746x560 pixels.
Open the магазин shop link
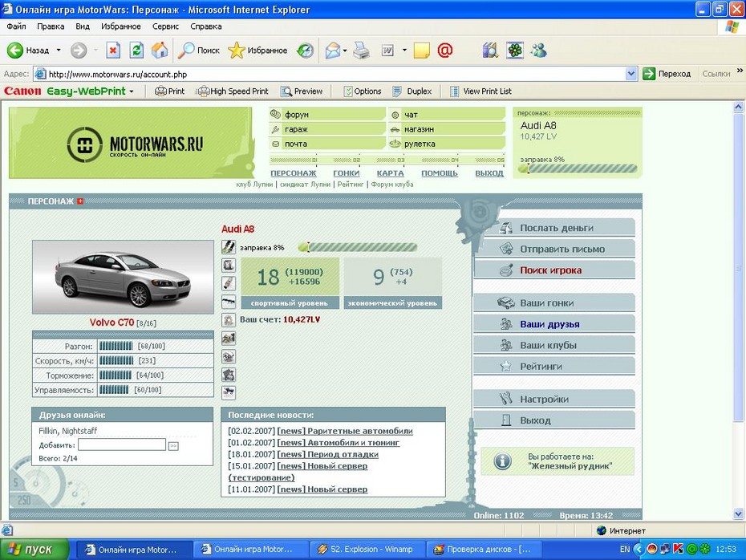click(447, 129)
